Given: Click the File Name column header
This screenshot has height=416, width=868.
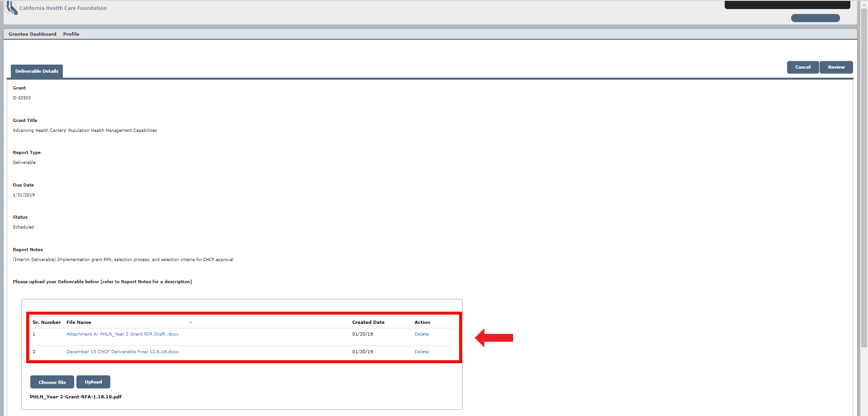Looking at the screenshot, I should coord(79,323).
